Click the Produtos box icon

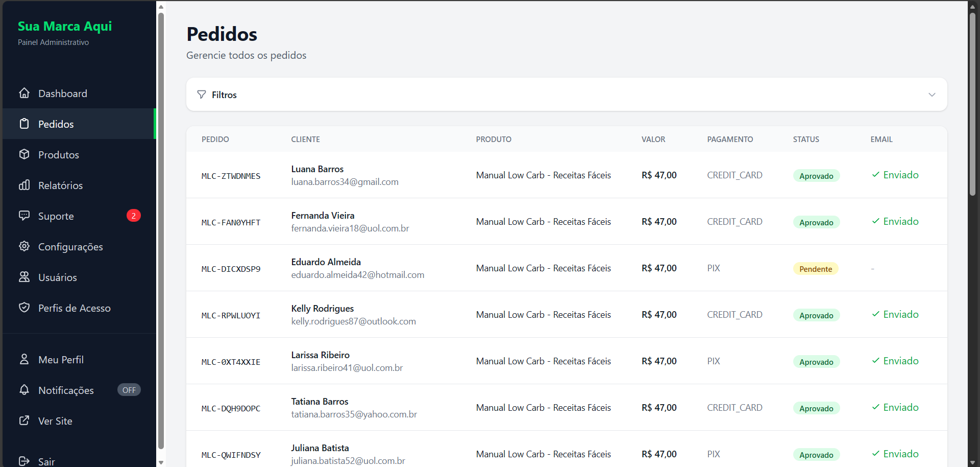click(x=24, y=154)
